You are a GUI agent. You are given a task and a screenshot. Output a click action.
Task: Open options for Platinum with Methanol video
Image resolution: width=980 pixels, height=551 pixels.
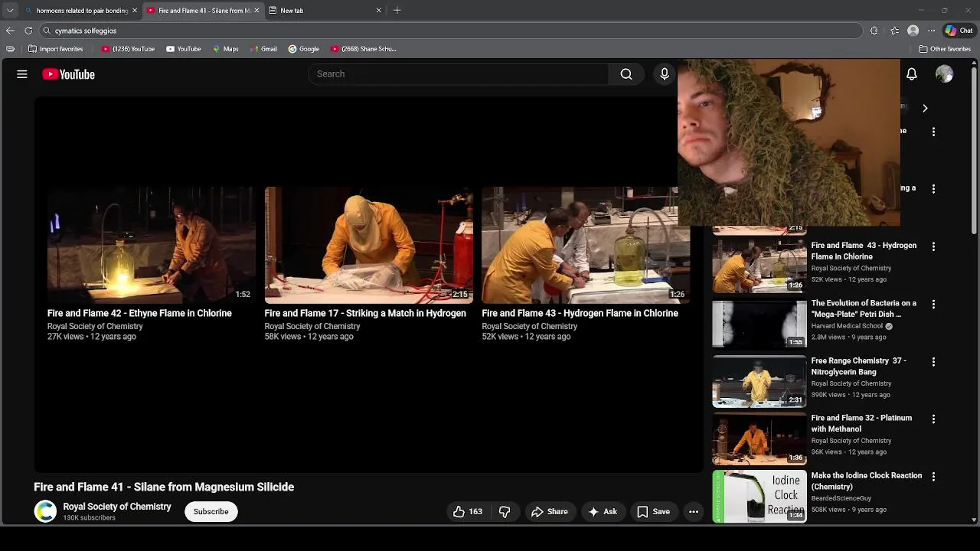click(933, 419)
